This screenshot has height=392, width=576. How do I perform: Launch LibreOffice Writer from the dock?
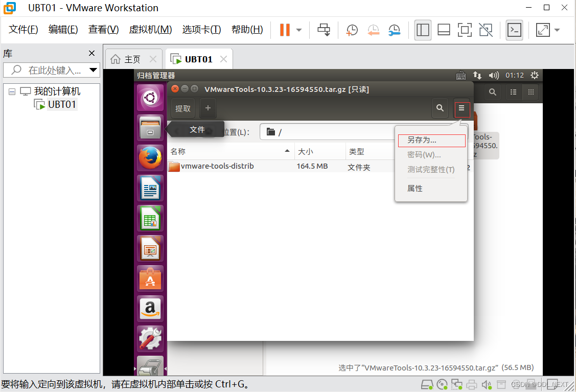150,188
